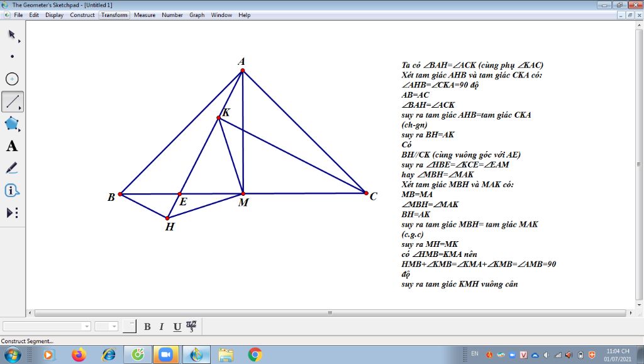Click the EN language indicator
The height and width of the screenshot is (364, 644).
pos(475,353)
